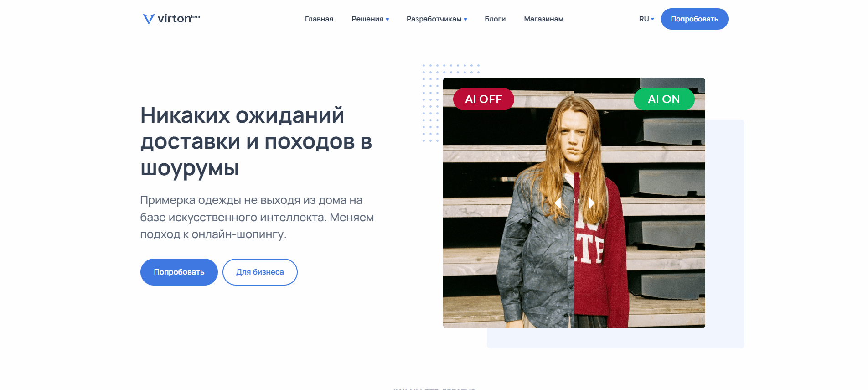Image resolution: width=868 pixels, height=390 pixels.
Task: Click the Решения dropdown arrow icon
Action: point(387,20)
